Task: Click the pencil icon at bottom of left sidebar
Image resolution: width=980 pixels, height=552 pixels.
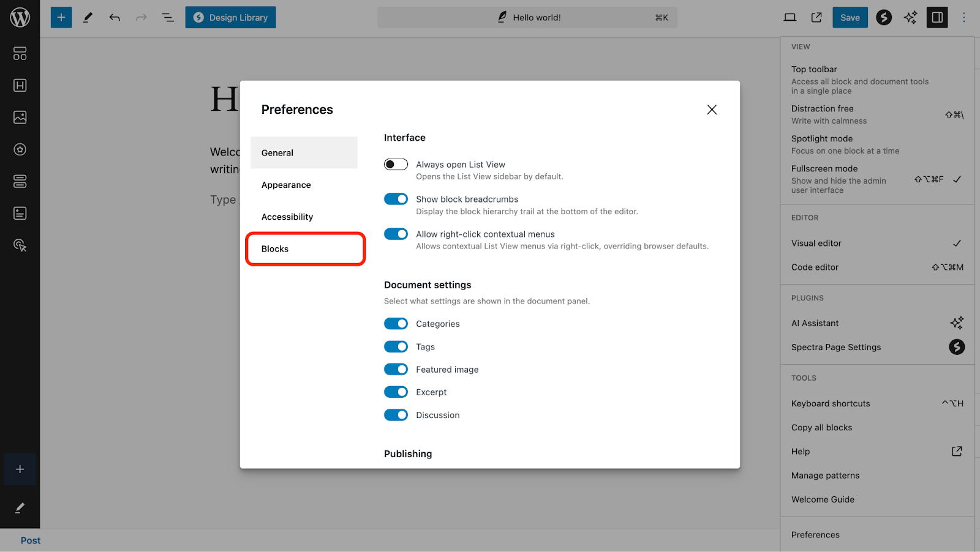Action: 20,508
